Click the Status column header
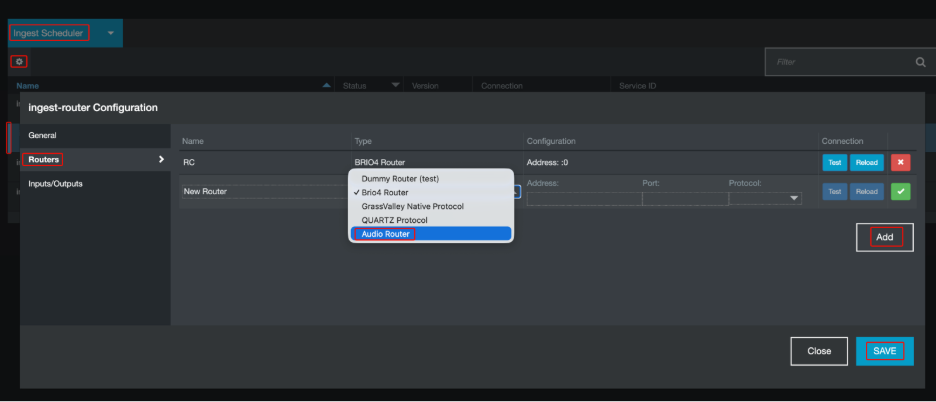This screenshot has width=936, height=402. click(355, 86)
